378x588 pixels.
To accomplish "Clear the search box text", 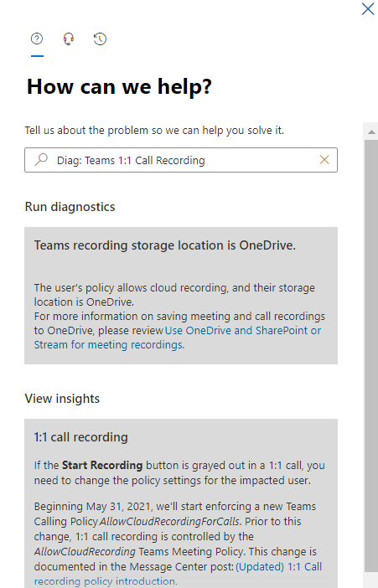I will (324, 160).
